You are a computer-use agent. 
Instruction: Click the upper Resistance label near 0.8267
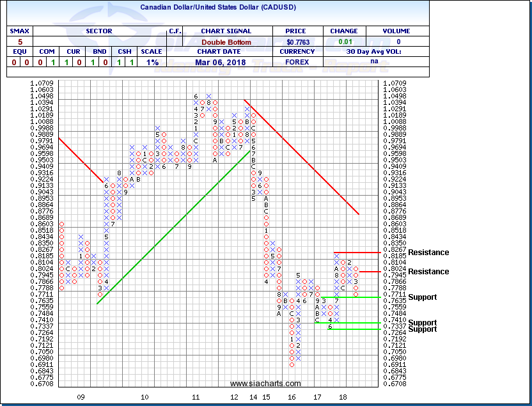pyautogui.click(x=428, y=253)
